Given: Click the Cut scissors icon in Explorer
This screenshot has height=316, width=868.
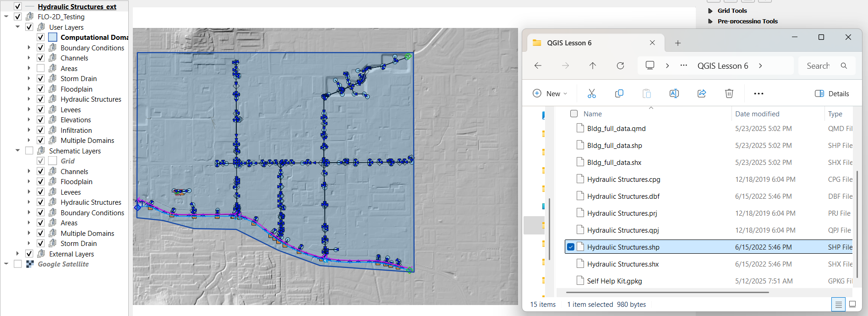Looking at the screenshot, I should coord(591,93).
